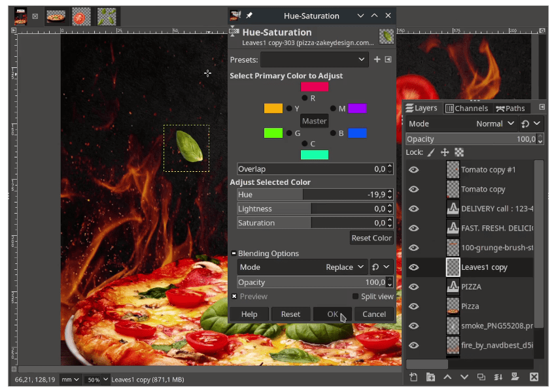Delete the selected layer
This screenshot has width=556, height=392.
coord(534,377)
